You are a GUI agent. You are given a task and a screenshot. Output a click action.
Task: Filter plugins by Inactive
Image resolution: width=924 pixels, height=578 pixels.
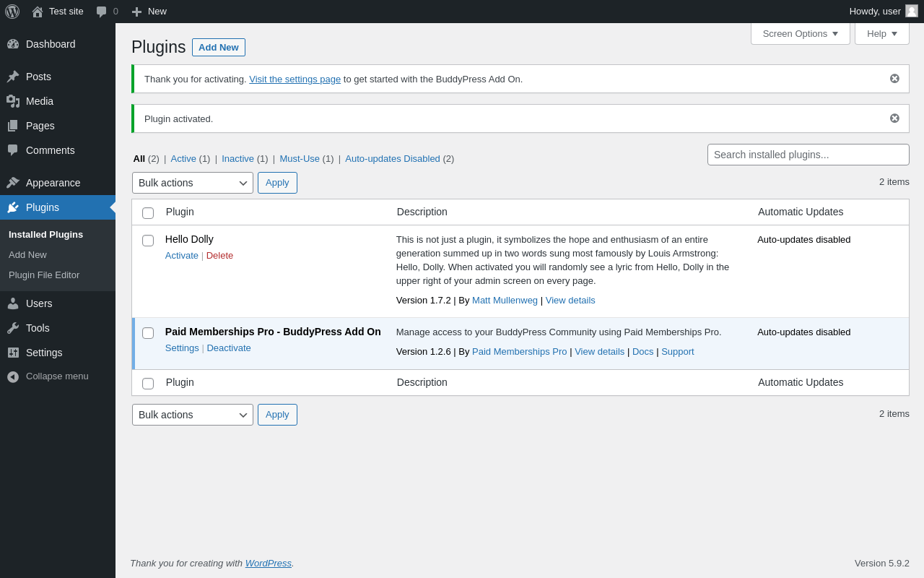coord(237,159)
